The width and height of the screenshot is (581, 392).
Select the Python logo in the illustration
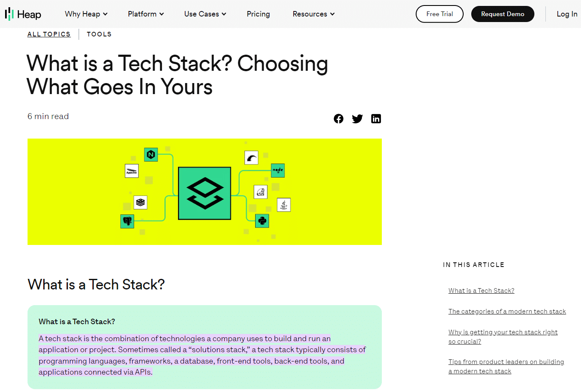click(x=262, y=221)
